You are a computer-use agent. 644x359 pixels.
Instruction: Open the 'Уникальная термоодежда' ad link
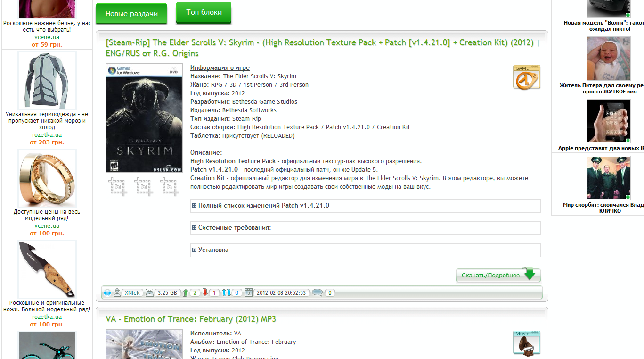coord(47,121)
